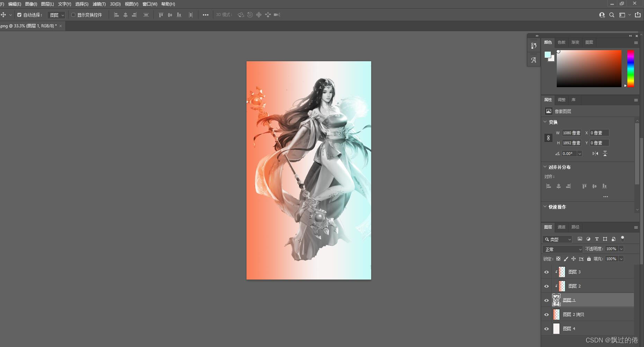644x347 pixels.
Task: Enable the 显示变换控件 checkbox
Action: pyautogui.click(x=73, y=15)
